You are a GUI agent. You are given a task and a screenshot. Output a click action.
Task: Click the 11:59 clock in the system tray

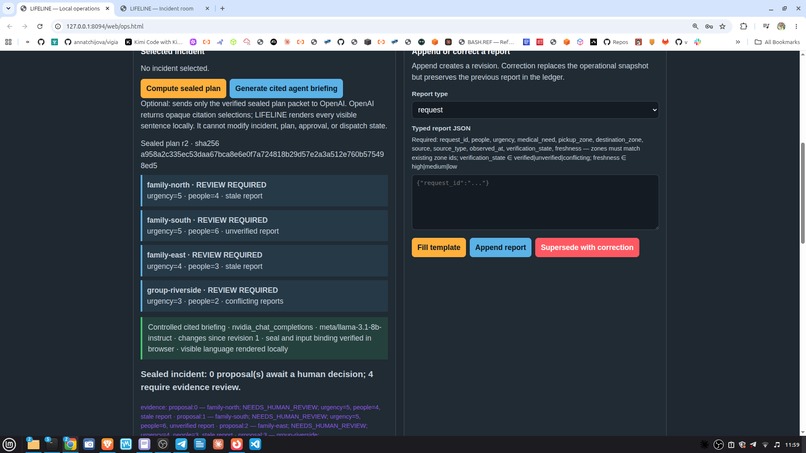(x=792, y=445)
